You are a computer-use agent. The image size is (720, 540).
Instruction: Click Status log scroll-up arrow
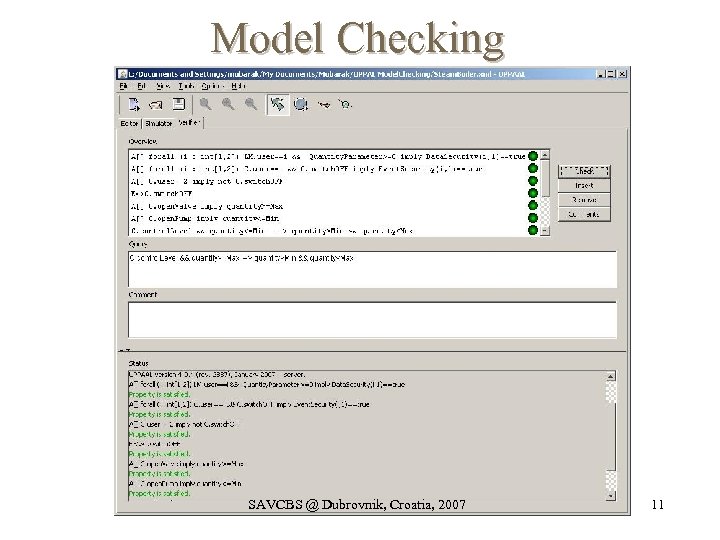pyautogui.click(x=611, y=376)
